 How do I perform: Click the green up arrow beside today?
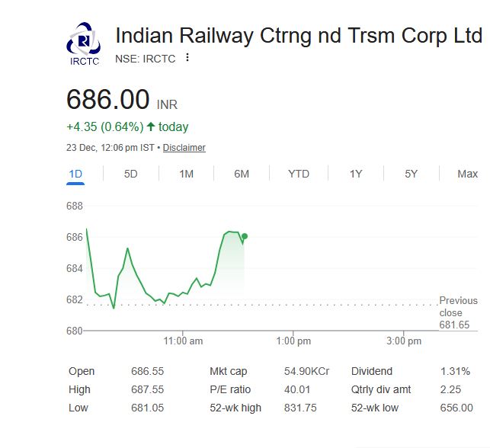[x=151, y=126]
